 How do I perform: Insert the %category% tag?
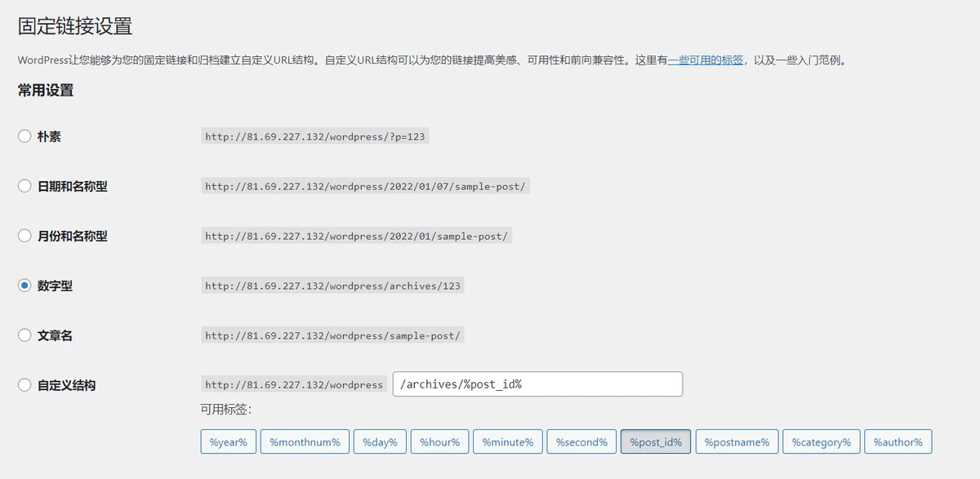(x=822, y=442)
